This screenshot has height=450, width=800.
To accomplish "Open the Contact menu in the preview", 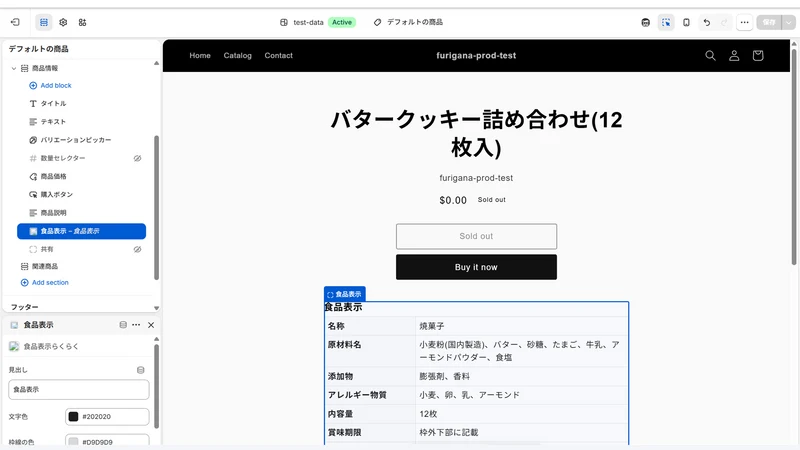I will (x=279, y=56).
